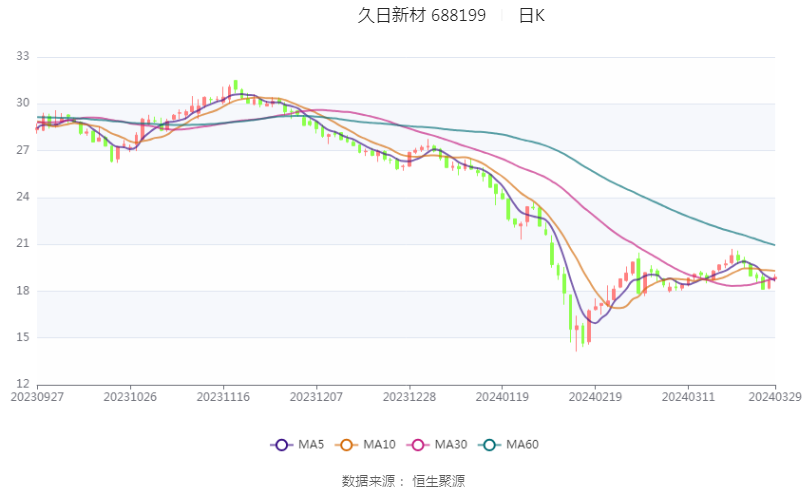Click the 久日新材 688199 stock title

[422, 15]
